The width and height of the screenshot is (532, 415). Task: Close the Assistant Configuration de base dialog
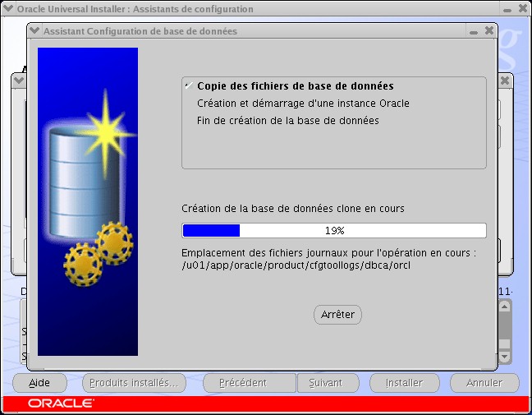[489, 30]
